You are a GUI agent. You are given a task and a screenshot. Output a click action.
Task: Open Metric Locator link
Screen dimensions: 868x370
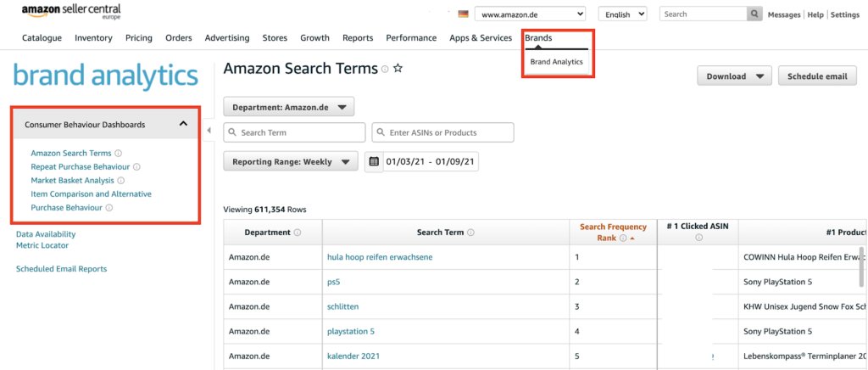42,245
